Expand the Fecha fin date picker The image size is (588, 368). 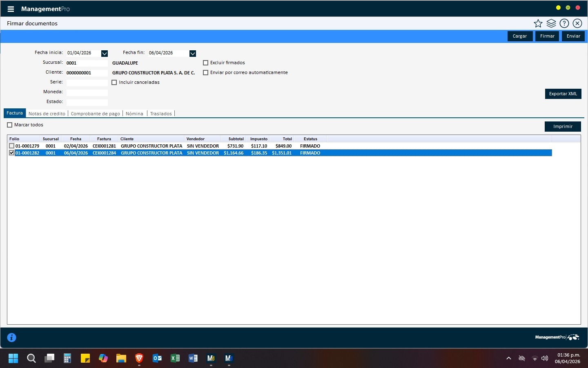coord(193,54)
